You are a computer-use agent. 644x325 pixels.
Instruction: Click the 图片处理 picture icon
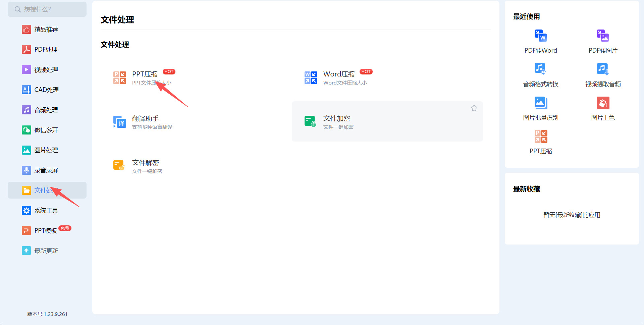(26, 150)
